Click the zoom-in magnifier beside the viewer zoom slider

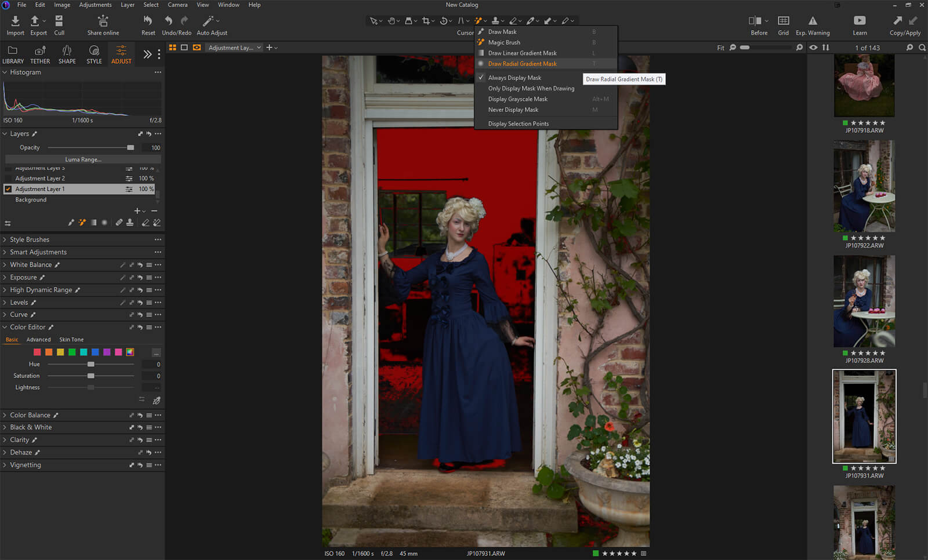(799, 48)
